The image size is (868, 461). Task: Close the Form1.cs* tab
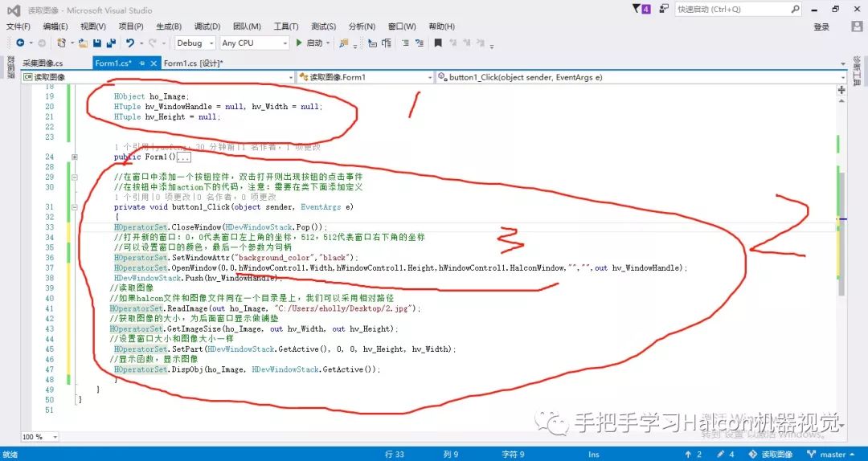[x=154, y=63]
